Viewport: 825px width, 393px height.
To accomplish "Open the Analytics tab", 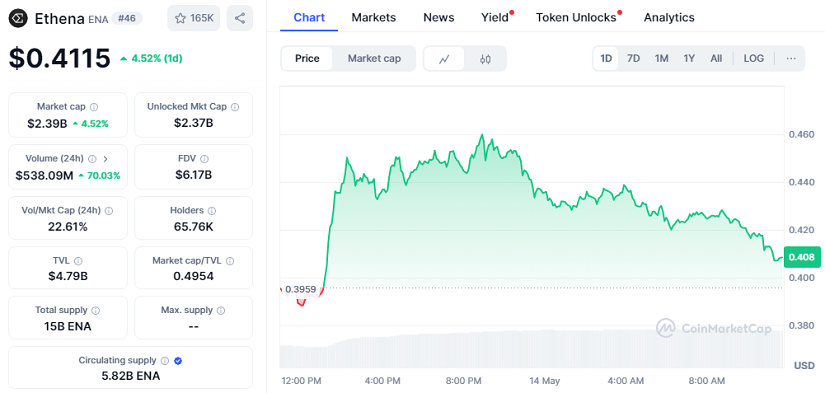I will [x=669, y=17].
